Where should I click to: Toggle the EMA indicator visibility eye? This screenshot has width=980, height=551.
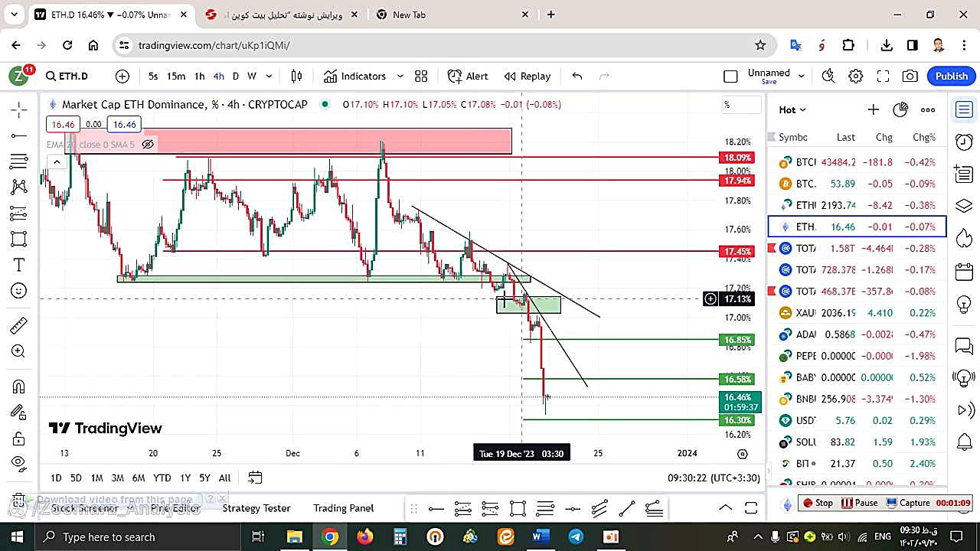pyautogui.click(x=148, y=144)
